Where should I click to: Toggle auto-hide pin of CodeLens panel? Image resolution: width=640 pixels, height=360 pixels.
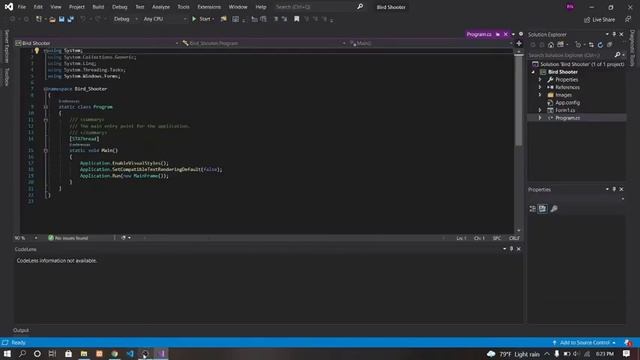click(511, 249)
